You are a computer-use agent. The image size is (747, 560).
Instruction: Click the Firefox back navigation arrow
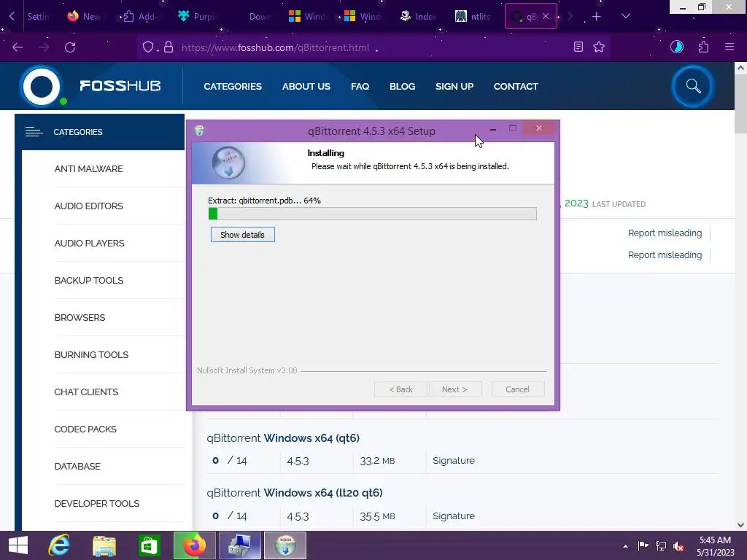[18, 47]
